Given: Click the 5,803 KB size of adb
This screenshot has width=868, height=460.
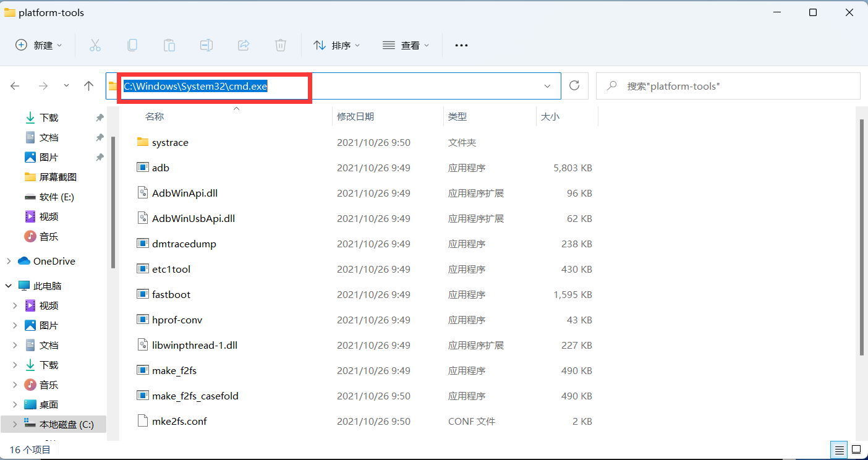Looking at the screenshot, I should click(573, 168).
